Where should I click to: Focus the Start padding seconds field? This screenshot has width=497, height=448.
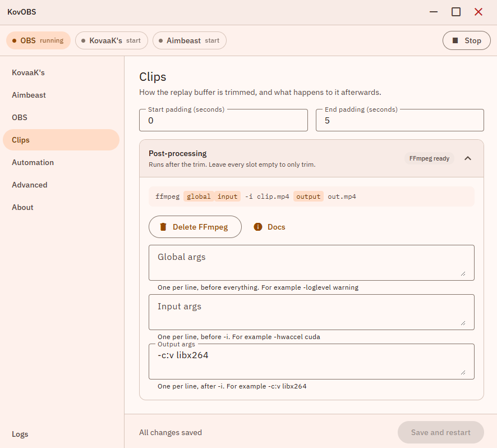click(223, 121)
